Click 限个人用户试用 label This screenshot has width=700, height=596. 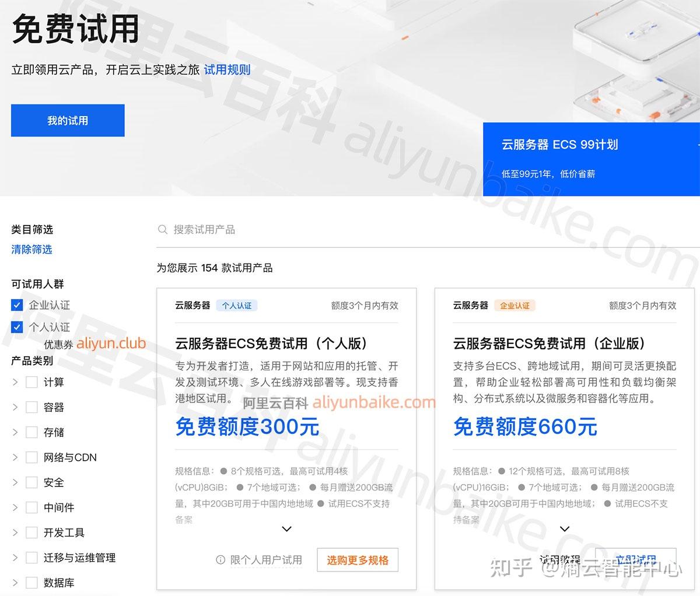(266, 560)
